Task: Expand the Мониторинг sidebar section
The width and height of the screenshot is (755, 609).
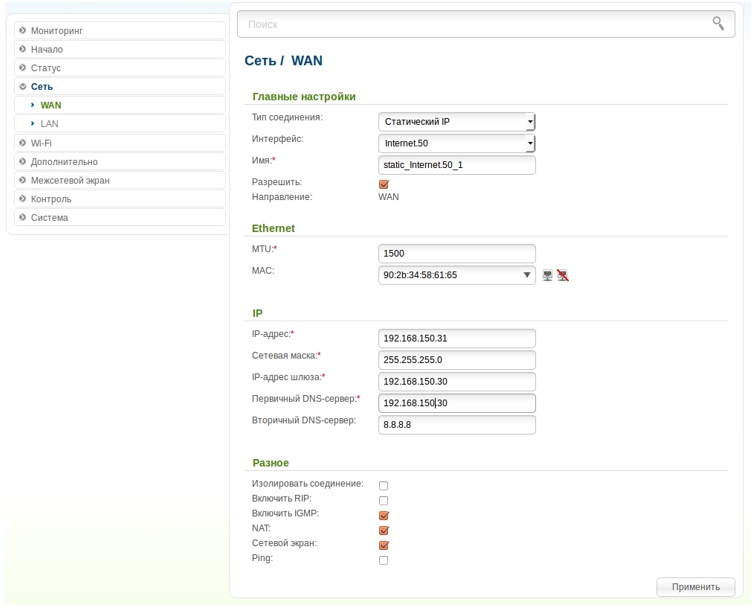Action: click(56, 31)
